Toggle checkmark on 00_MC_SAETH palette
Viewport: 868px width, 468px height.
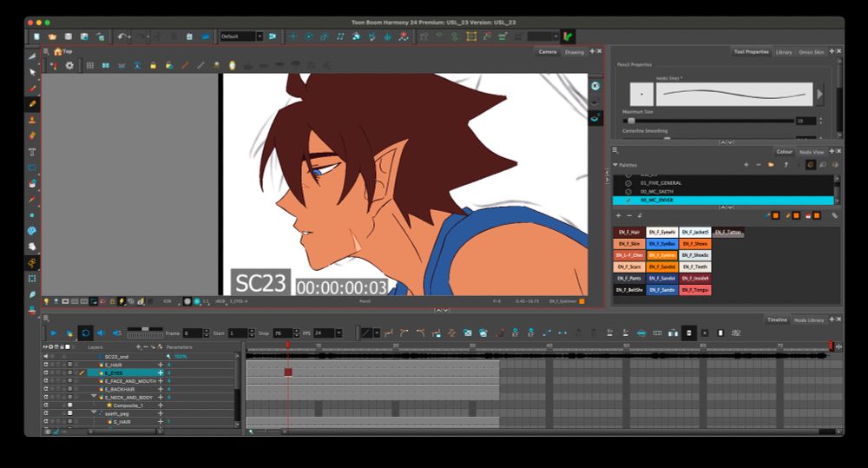point(628,191)
